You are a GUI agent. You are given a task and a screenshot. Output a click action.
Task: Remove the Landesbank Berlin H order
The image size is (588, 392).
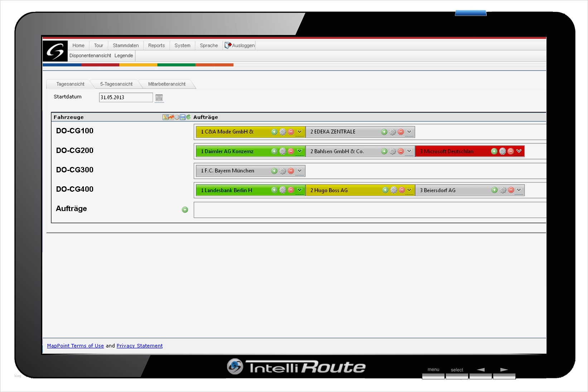(291, 190)
